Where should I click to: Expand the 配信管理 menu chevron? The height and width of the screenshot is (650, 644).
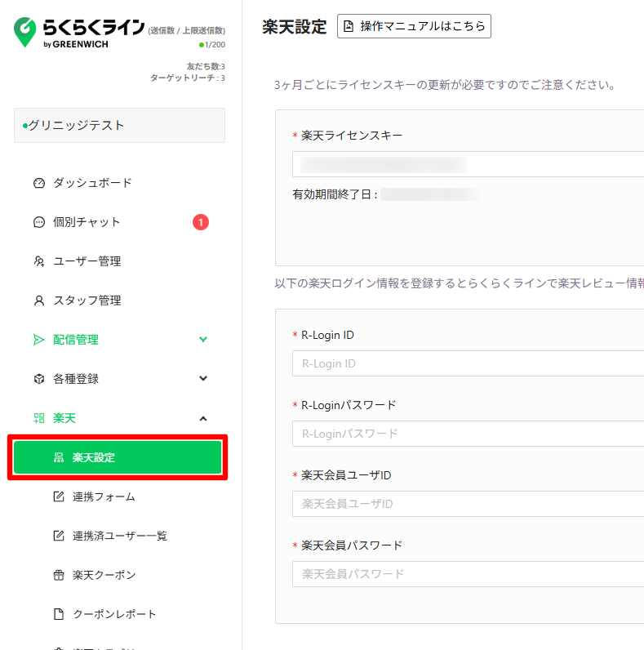[203, 340]
